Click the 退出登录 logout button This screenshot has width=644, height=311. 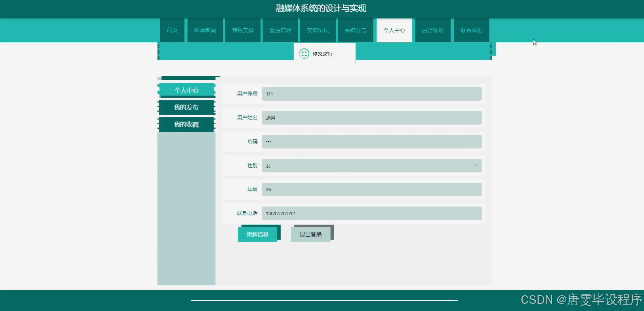point(310,234)
